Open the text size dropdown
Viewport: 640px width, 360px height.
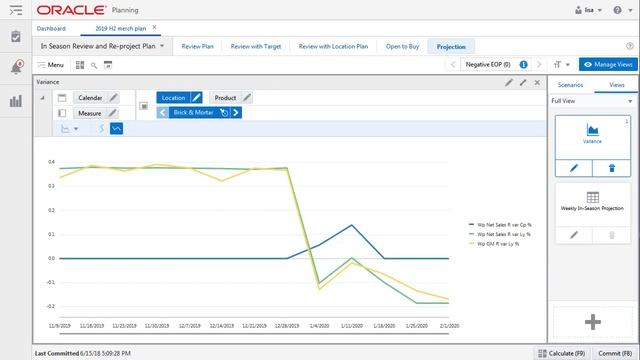(x=562, y=64)
